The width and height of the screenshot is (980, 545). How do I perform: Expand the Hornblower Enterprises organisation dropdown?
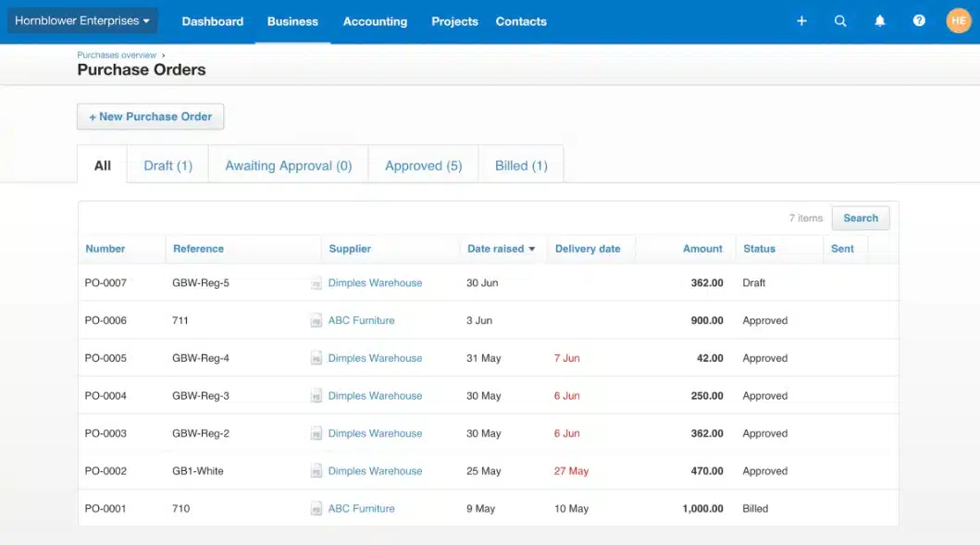(81, 20)
